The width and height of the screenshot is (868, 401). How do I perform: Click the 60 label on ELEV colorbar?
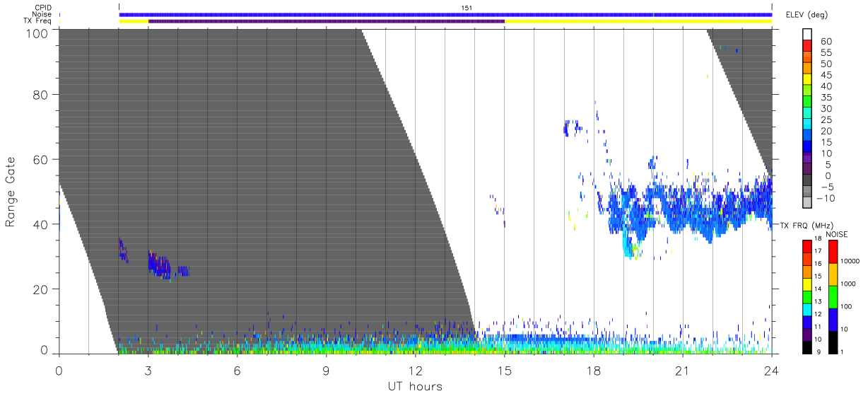click(826, 41)
